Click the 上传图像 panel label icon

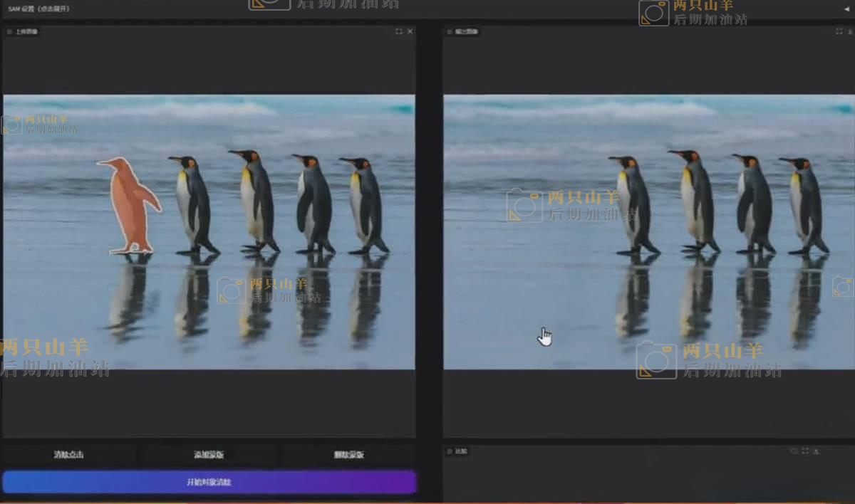coord(9,31)
